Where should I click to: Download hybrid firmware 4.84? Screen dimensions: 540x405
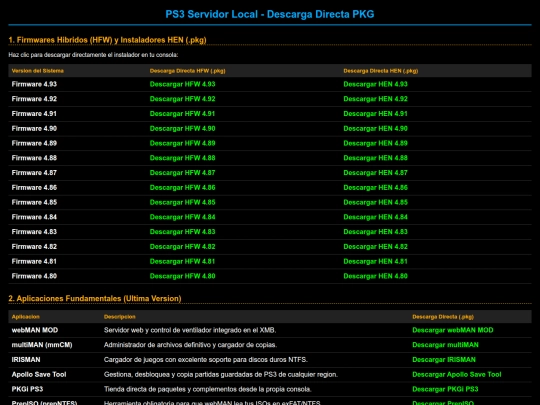[x=183, y=217]
